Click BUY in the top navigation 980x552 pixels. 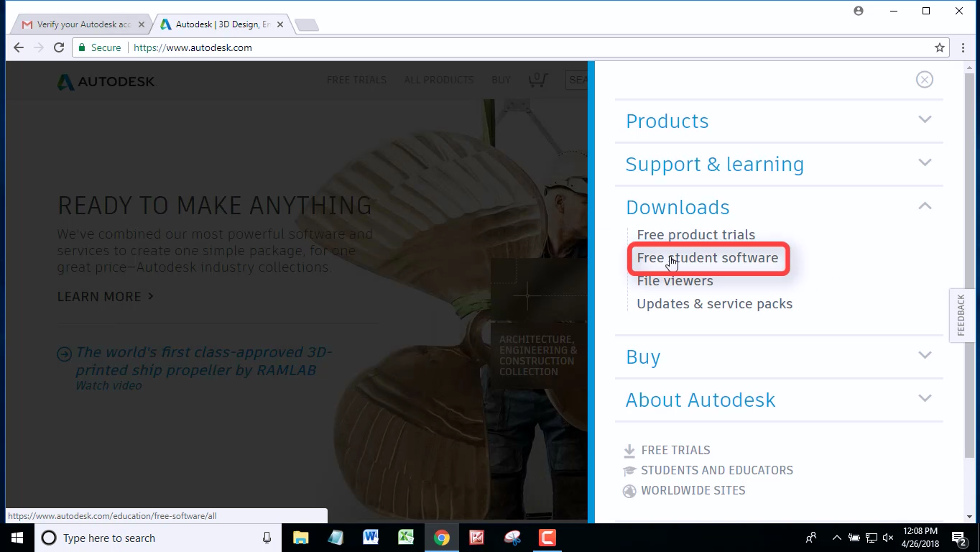click(501, 80)
